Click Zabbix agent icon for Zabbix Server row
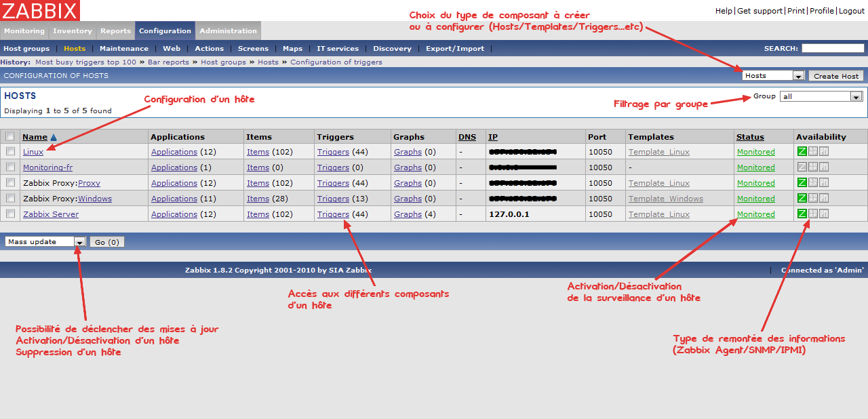Image resolution: width=868 pixels, height=419 pixels. 802,214
